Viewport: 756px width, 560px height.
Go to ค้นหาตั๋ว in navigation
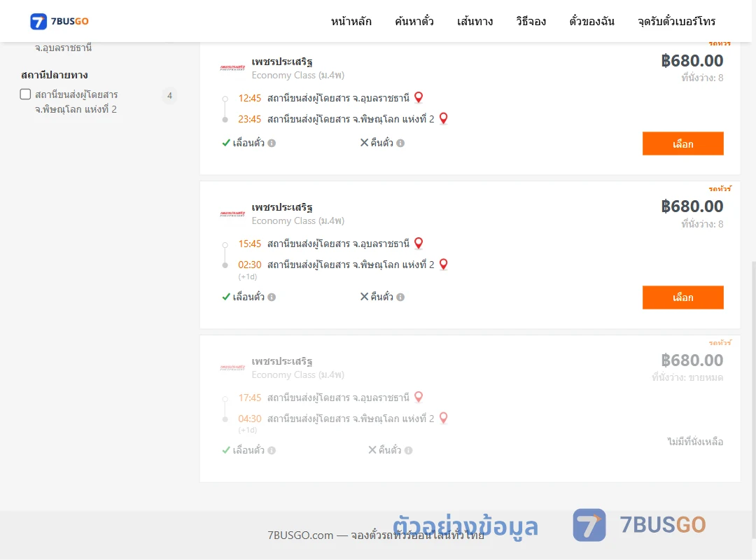point(414,21)
